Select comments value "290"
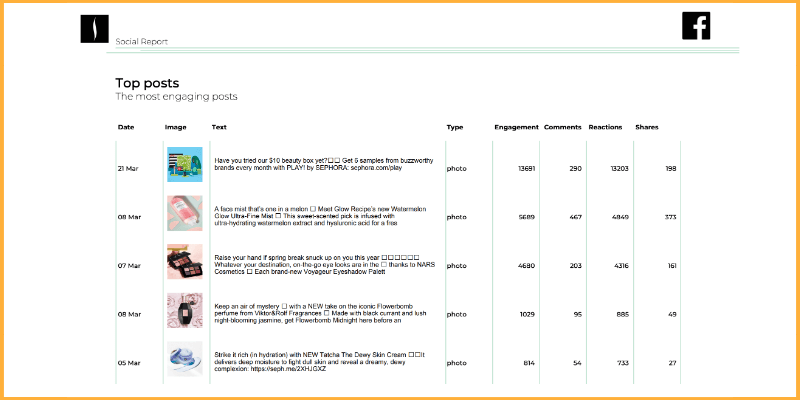Screen dimensions: 800x400 click(x=576, y=168)
